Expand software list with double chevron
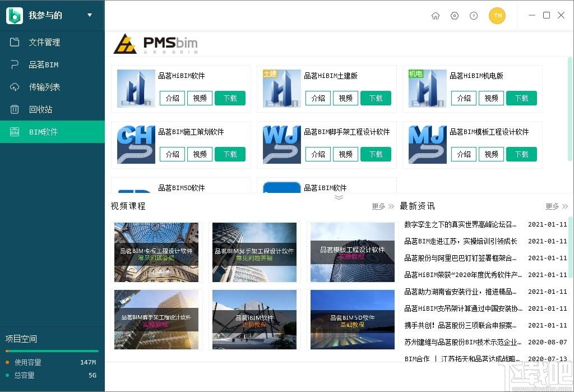 pyautogui.click(x=339, y=197)
